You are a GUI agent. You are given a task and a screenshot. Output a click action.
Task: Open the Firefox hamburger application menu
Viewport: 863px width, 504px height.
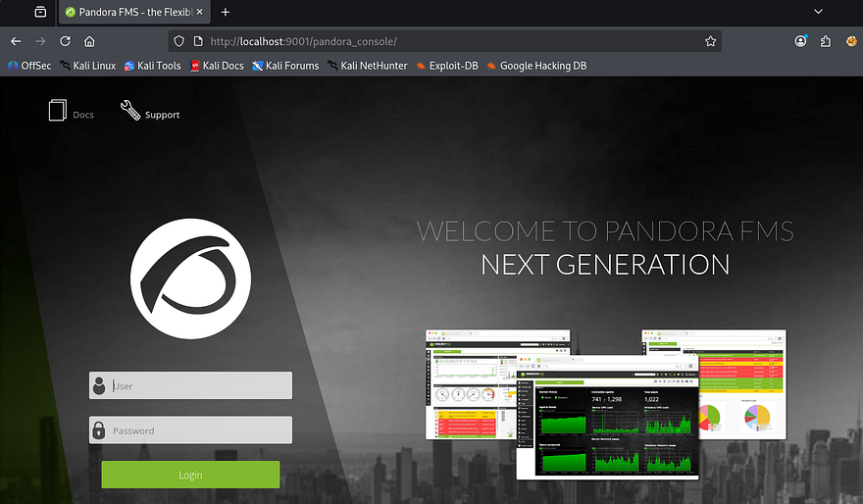click(x=850, y=41)
